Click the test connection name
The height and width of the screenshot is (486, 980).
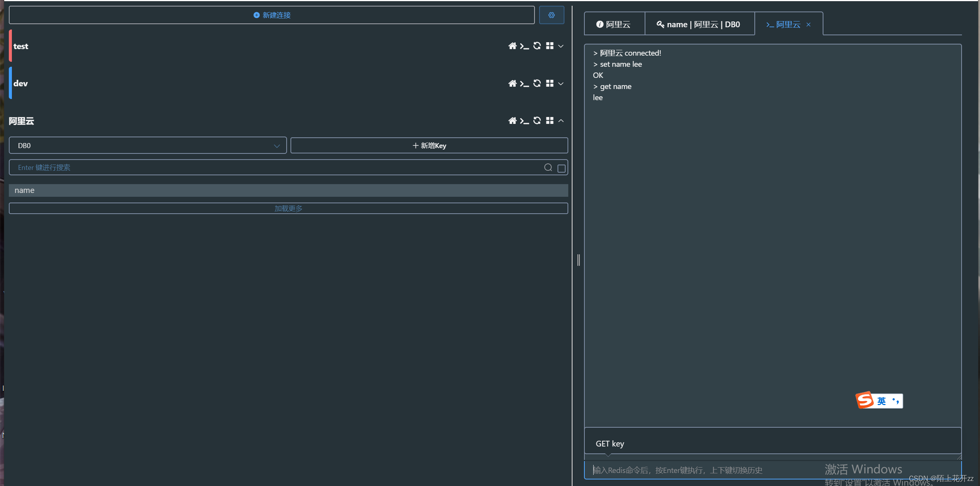(x=21, y=46)
